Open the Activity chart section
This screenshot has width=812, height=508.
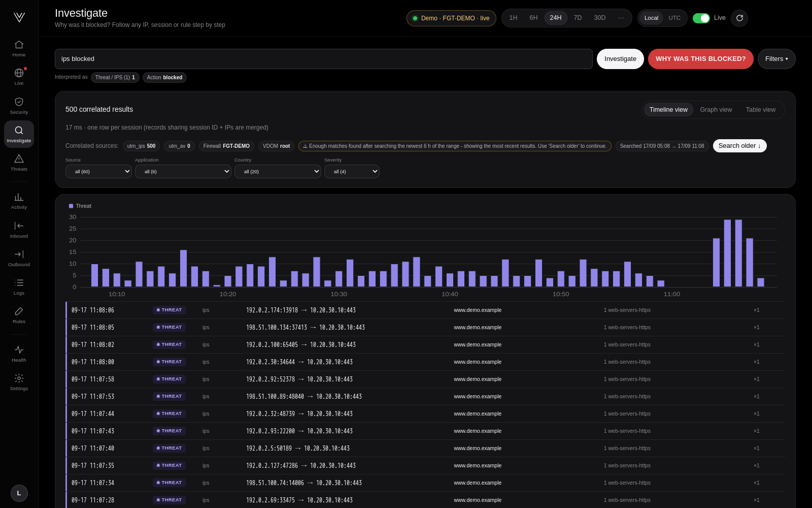(19, 201)
